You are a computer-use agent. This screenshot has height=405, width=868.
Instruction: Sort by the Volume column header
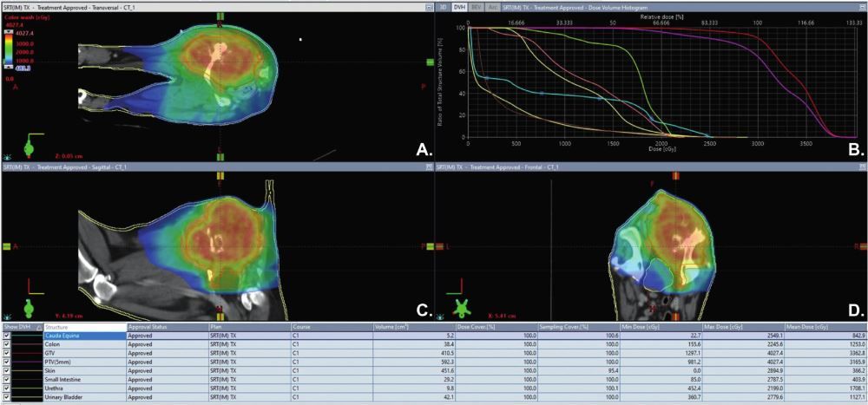[414, 327]
